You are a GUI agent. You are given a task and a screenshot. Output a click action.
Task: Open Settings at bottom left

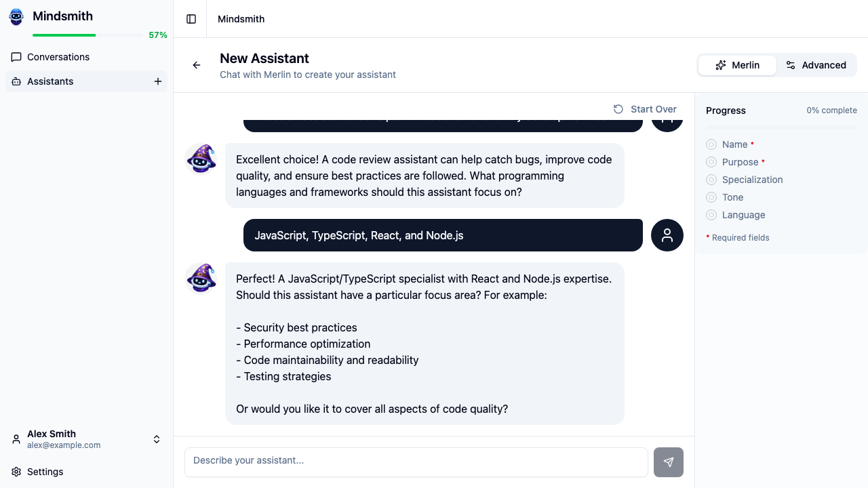(45, 471)
